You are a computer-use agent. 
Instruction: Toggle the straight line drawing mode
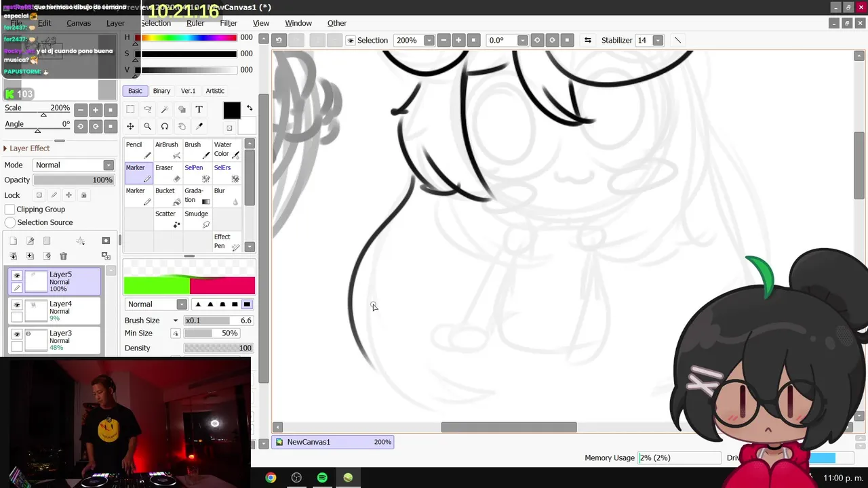(677, 40)
